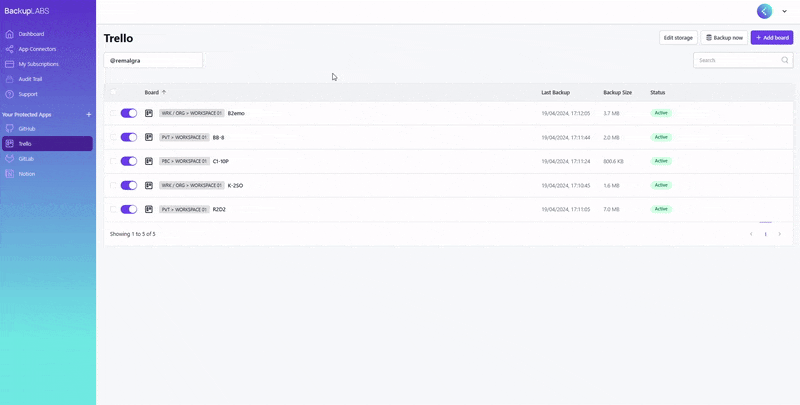Click the GitLab icon in sidebar
Image resolution: width=800 pixels, height=405 pixels.
tap(9, 159)
